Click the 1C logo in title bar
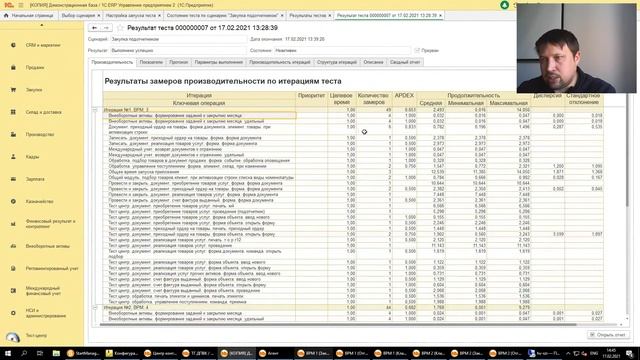The width and height of the screenshot is (640, 360). point(8,5)
